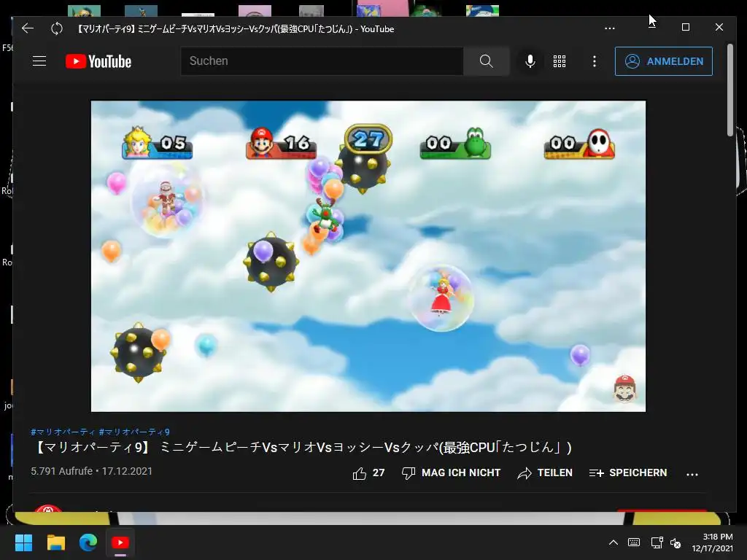Screen dimensions: 747x560
Task: Click the ANMELDEN sign-in button
Action: click(664, 61)
